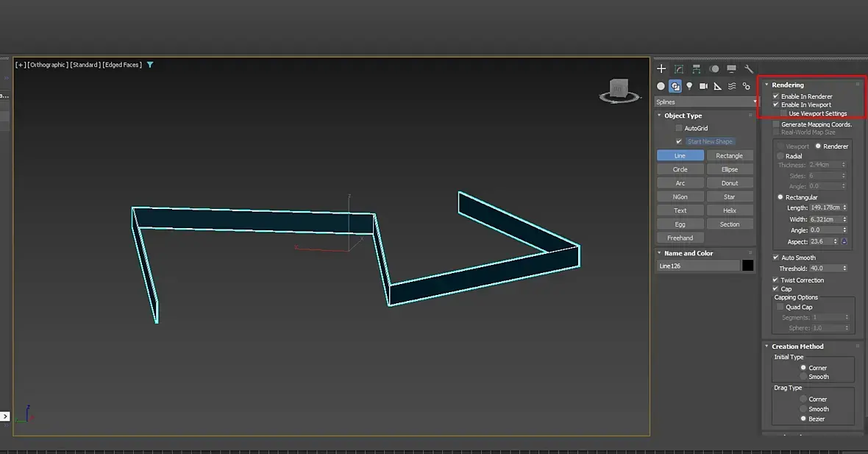Click the Length spinner arrows
This screenshot has width=868, height=454.
(844, 208)
